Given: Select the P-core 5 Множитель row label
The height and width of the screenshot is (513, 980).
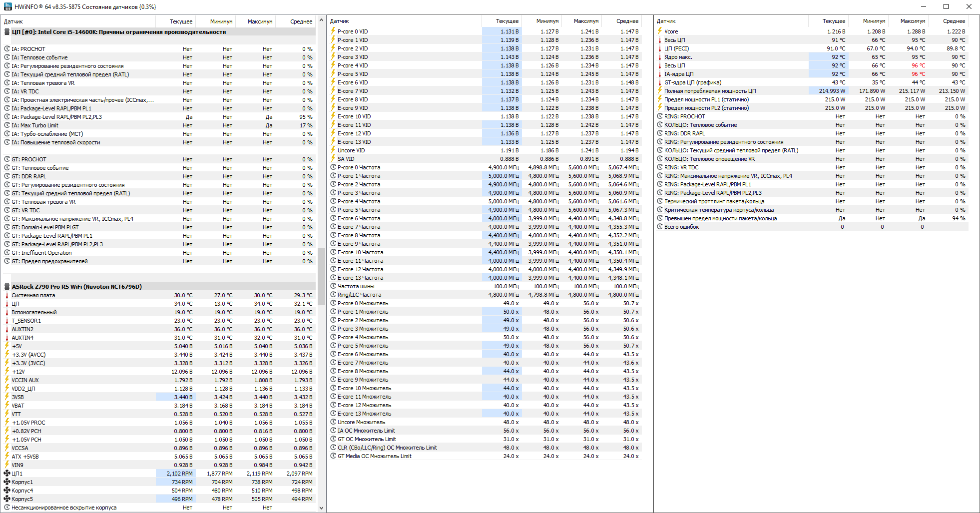Looking at the screenshot, I should click(363, 346).
